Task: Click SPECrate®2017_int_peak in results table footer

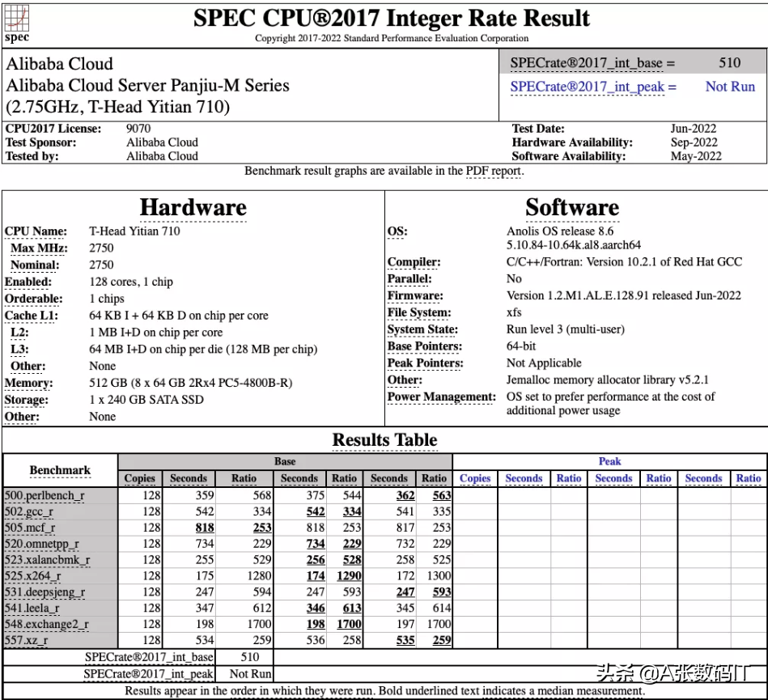Action: [x=148, y=674]
